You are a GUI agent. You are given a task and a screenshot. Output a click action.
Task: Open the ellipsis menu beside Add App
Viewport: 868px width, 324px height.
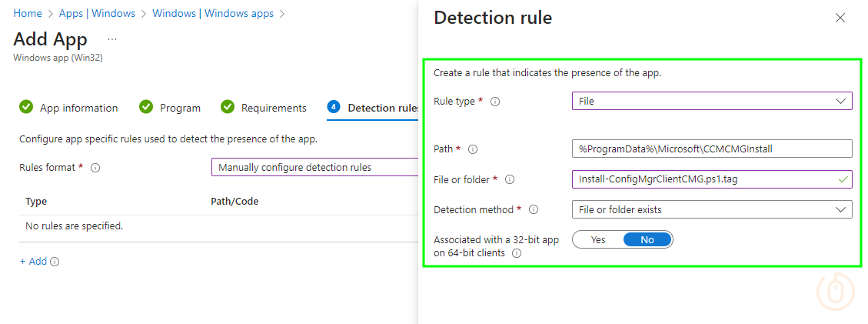112,39
